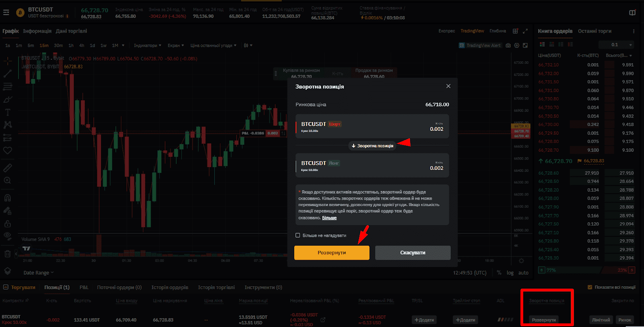Screen dimensions: 644x327
Task: Open the chart settings gear near time axis
Action: point(521,261)
